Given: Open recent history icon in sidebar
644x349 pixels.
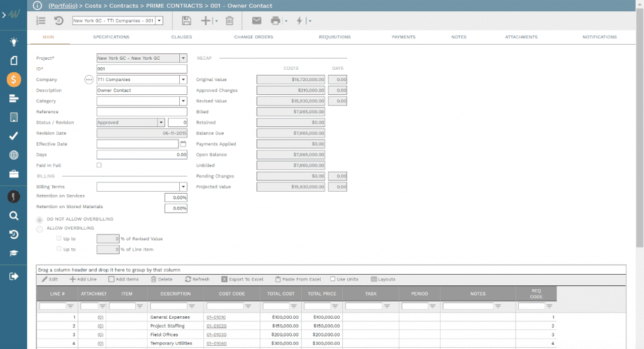Looking at the screenshot, I should click(14, 235).
